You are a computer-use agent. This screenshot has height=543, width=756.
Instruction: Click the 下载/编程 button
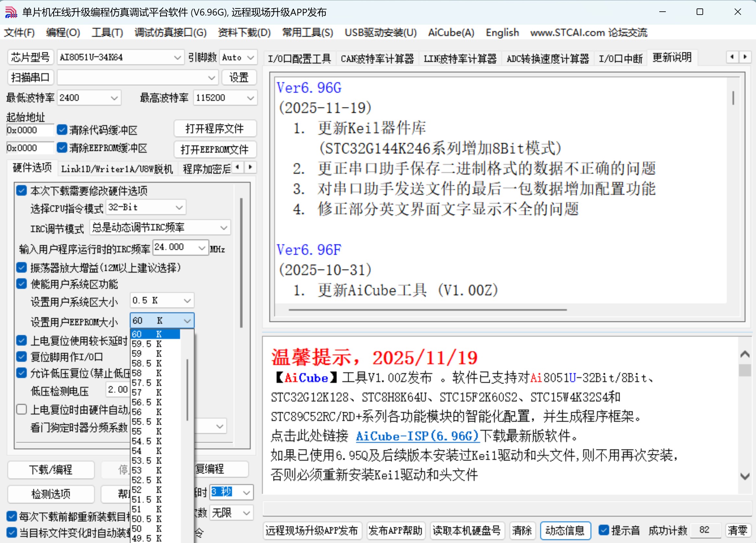(x=50, y=470)
